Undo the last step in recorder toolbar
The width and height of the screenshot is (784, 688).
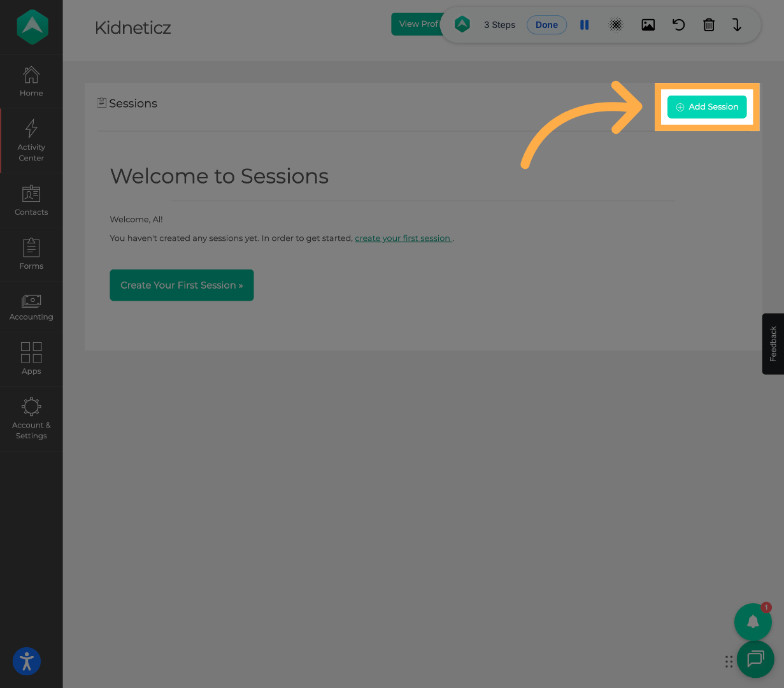[678, 25]
